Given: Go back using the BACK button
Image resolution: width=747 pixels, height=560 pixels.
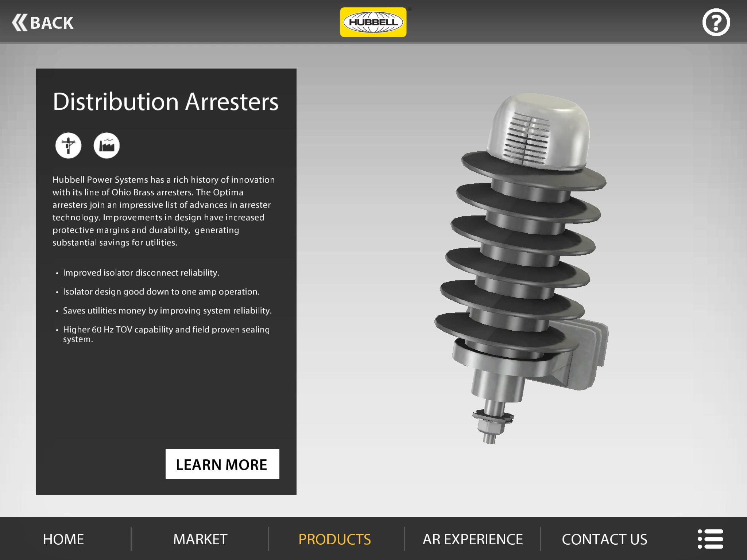Looking at the screenshot, I should [43, 23].
